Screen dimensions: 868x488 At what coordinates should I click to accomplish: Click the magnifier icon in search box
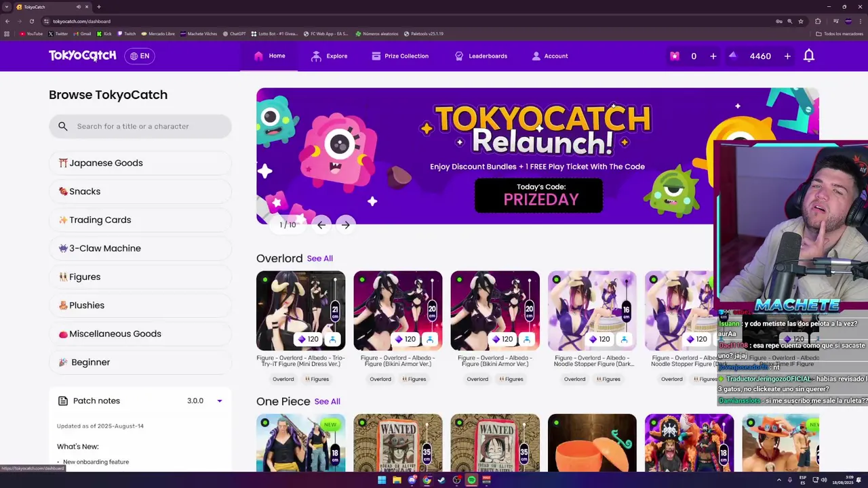click(63, 126)
